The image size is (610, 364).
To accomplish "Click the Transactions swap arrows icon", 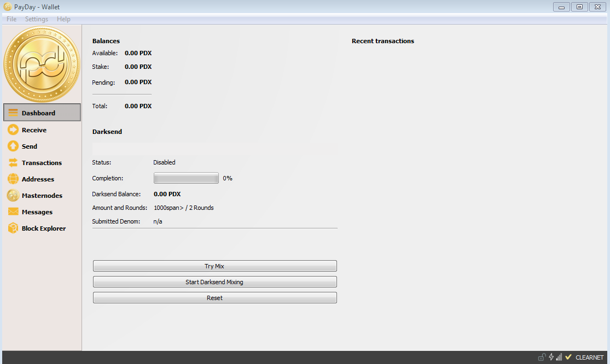I will (13, 162).
